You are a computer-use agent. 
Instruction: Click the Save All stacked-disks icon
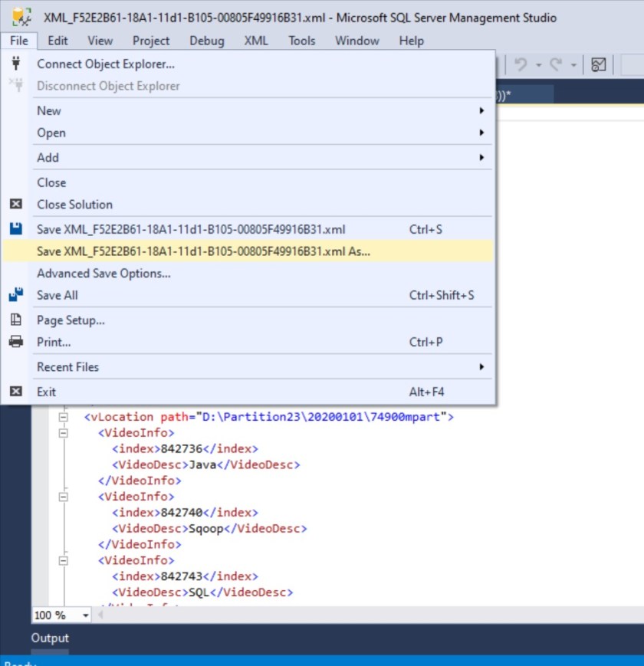[15, 295]
